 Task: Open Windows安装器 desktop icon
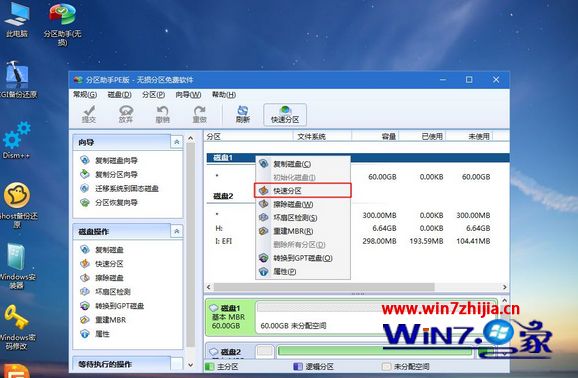(17, 266)
